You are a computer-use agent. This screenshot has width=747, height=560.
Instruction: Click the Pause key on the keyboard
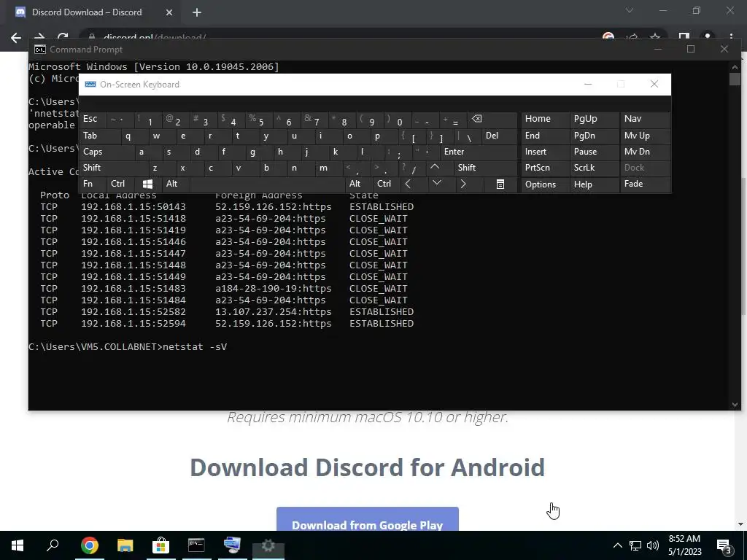[594, 152]
